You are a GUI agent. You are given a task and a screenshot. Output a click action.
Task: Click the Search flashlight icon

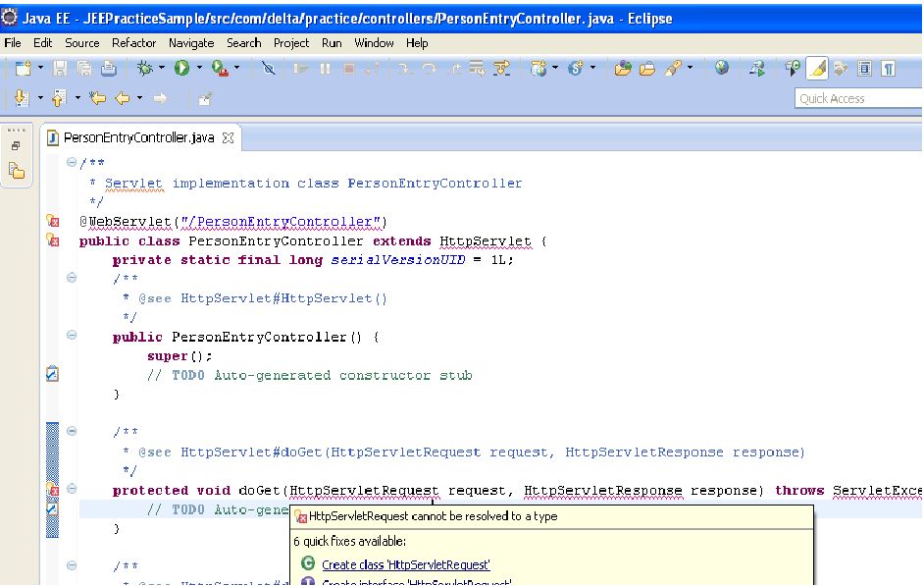[673, 69]
